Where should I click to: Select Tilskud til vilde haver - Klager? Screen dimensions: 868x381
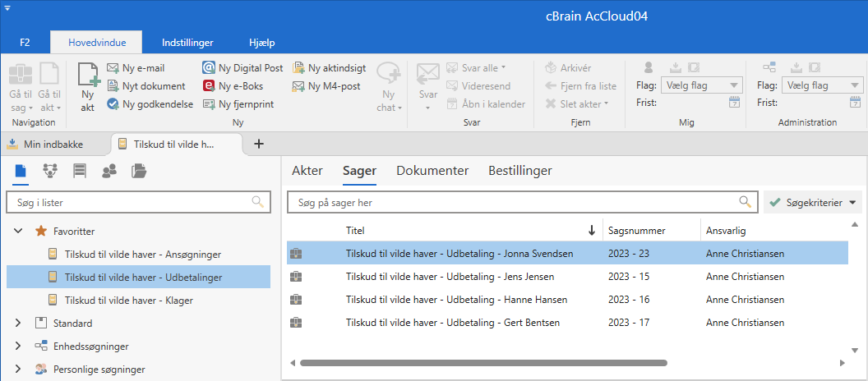(x=128, y=301)
